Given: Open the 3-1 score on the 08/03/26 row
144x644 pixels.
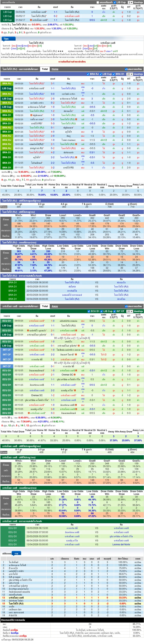Looking at the screenshot, I should (x=53, y=84).
